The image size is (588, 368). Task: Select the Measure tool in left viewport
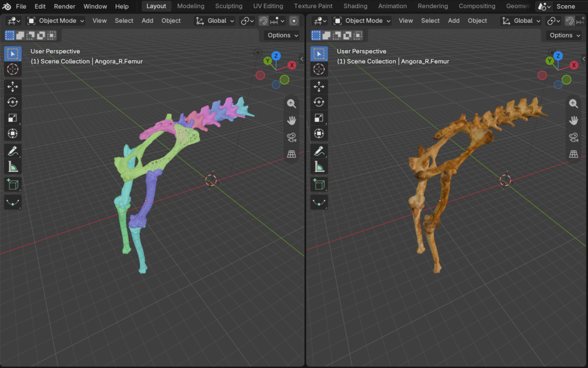[13, 167]
